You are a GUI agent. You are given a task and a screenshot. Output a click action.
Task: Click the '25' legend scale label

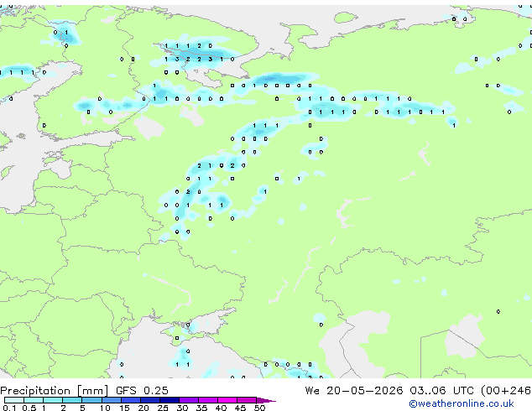(x=163, y=408)
